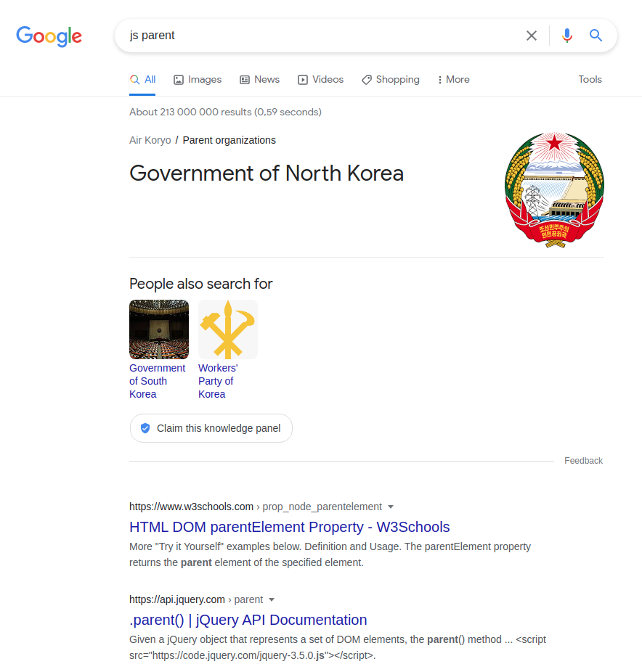The image size is (642, 672).
Task: Open the api.jquery.com result dropdown arrow
Action: tap(272, 600)
